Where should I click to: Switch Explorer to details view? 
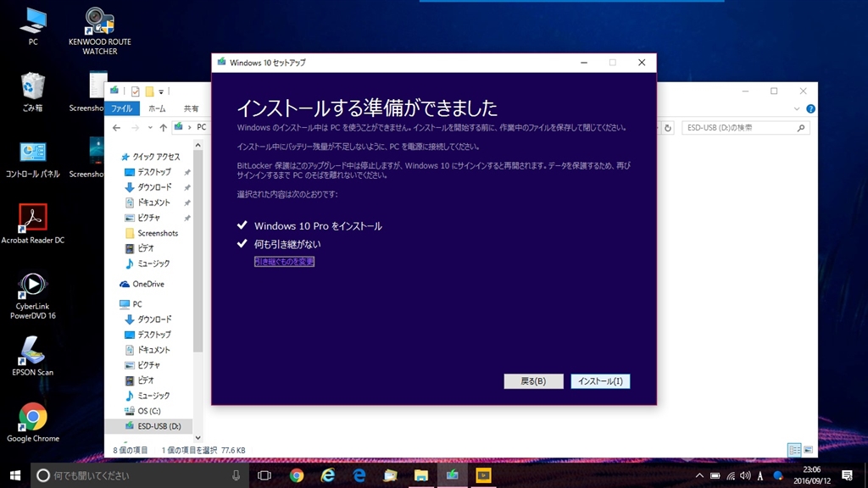[794, 450]
